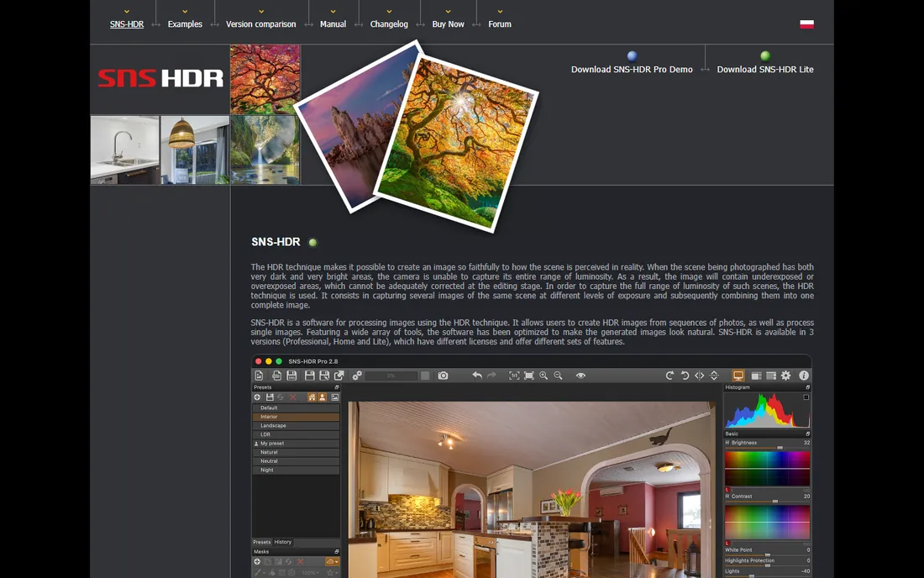Flip the image vertically icon
This screenshot has width=924, height=578.
click(x=714, y=376)
